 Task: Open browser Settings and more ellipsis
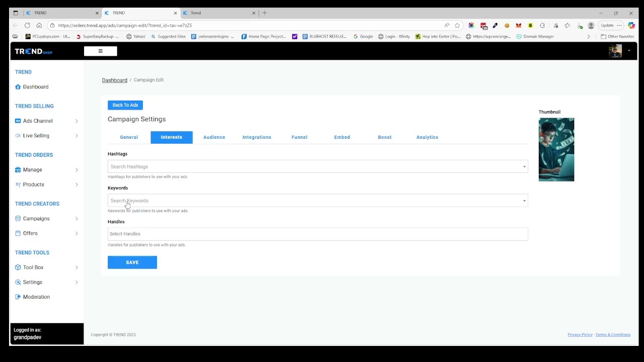pos(619,25)
